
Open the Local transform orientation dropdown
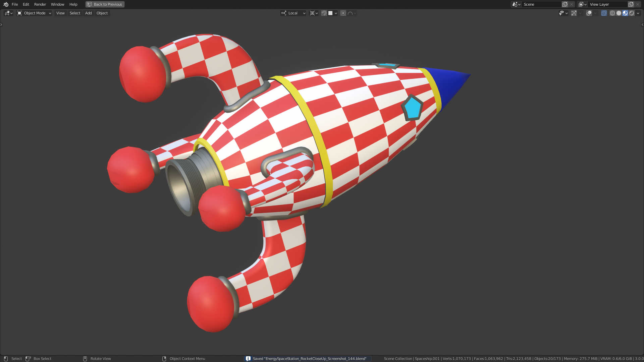pos(293,13)
